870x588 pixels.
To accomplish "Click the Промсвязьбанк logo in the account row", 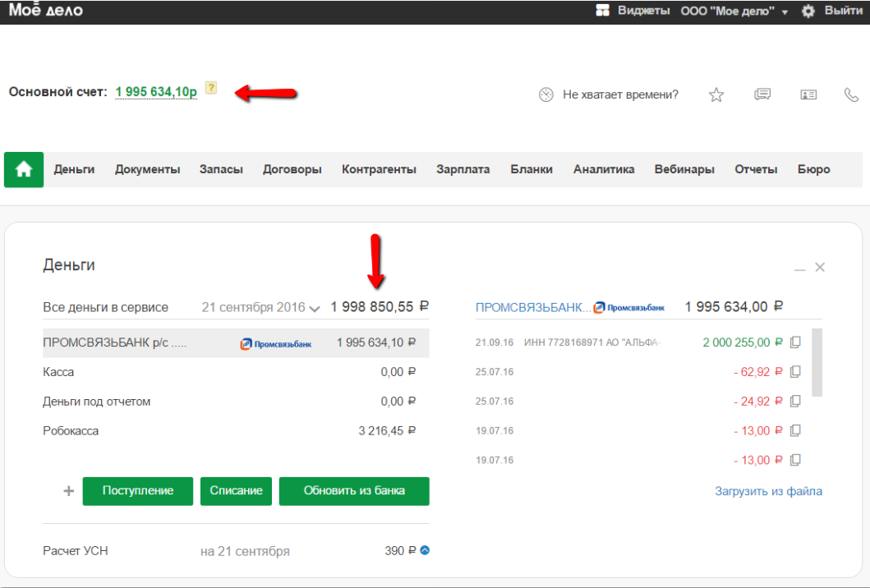I will [x=276, y=344].
